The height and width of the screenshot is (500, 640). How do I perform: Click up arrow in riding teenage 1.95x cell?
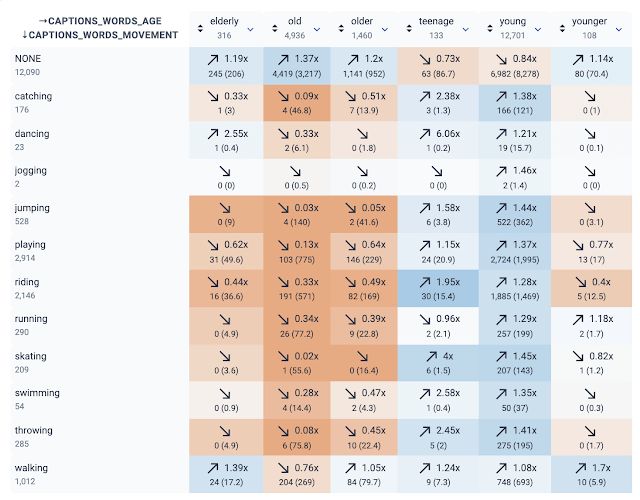click(x=425, y=282)
